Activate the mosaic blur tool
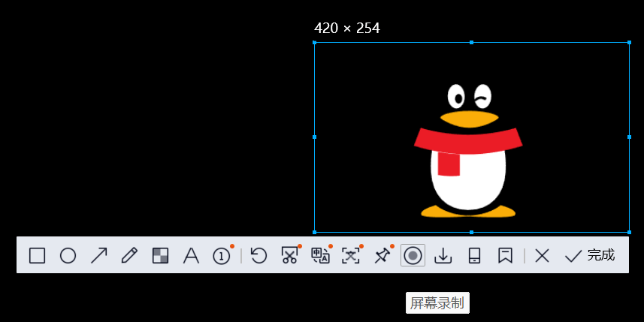 [160, 255]
